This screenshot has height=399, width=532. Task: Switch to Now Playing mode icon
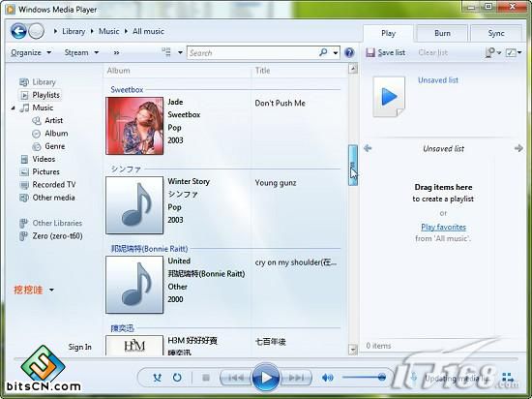click(x=508, y=377)
